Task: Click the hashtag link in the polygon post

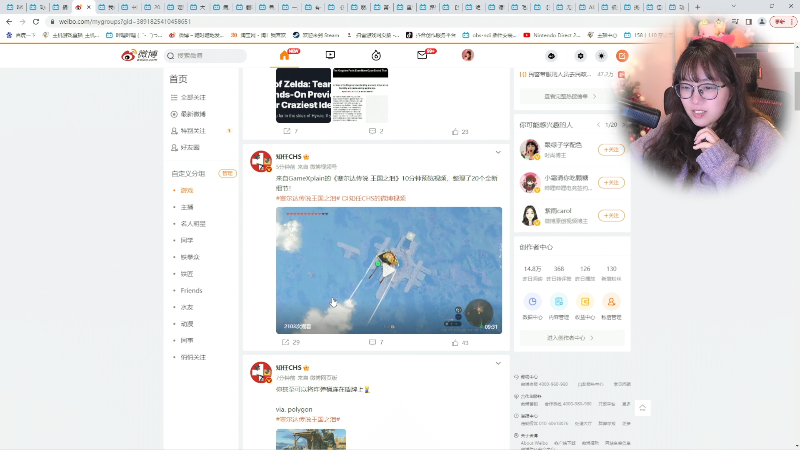Action: (308, 419)
